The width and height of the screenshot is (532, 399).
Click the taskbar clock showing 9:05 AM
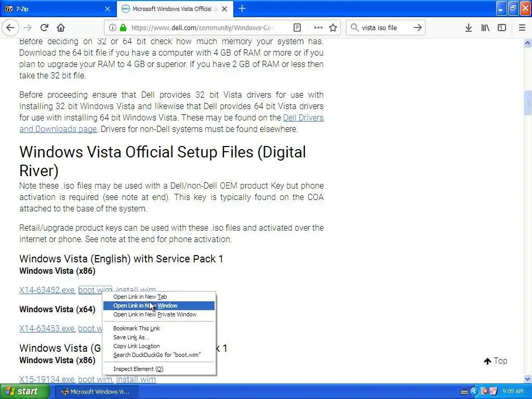(x=513, y=391)
